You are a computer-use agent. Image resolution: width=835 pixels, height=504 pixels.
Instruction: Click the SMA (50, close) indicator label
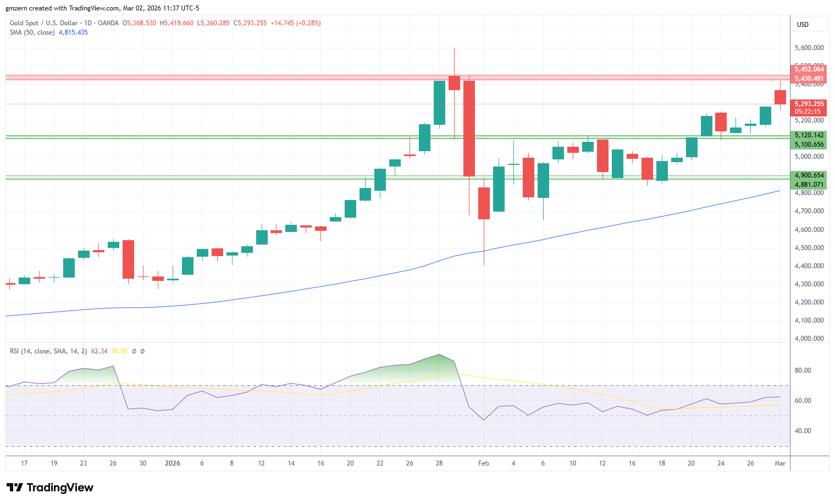click(32, 32)
